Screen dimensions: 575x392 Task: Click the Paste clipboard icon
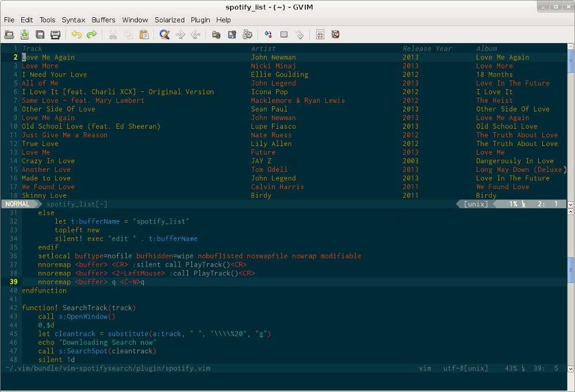pos(144,34)
